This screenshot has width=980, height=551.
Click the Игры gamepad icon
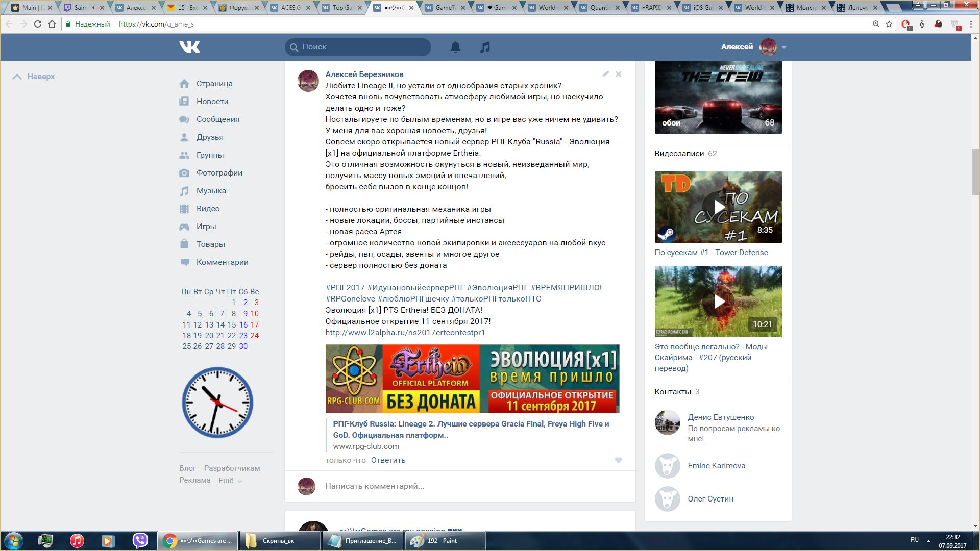click(184, 227)
